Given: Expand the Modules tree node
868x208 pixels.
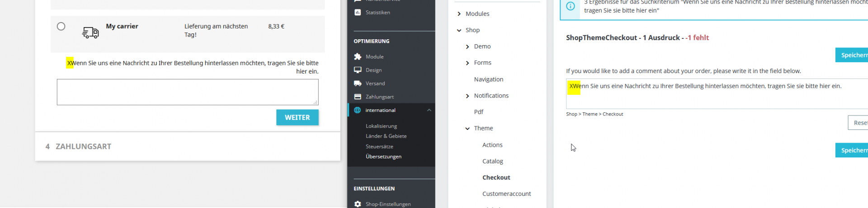Looking at the screenshot, I should 459,14.
